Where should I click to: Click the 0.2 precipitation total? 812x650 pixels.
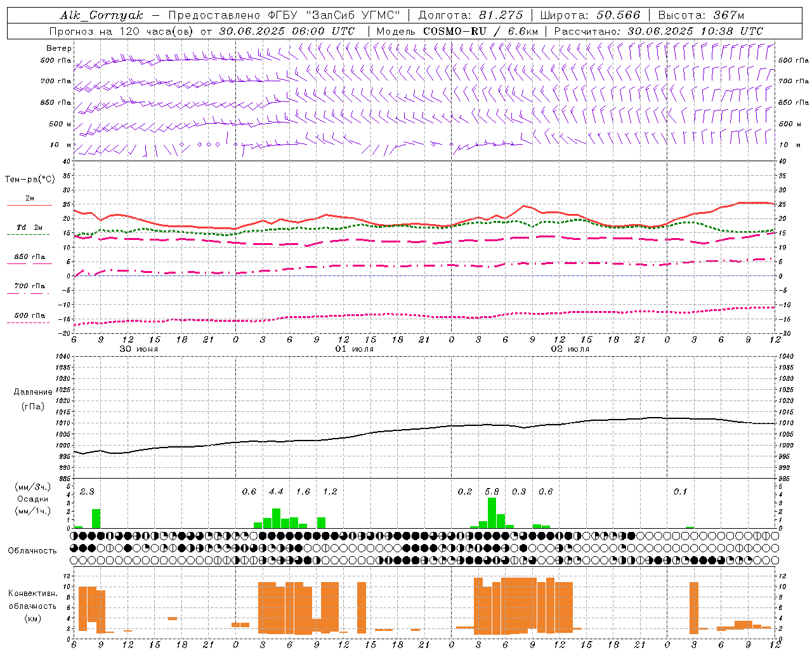coord(465,491)
